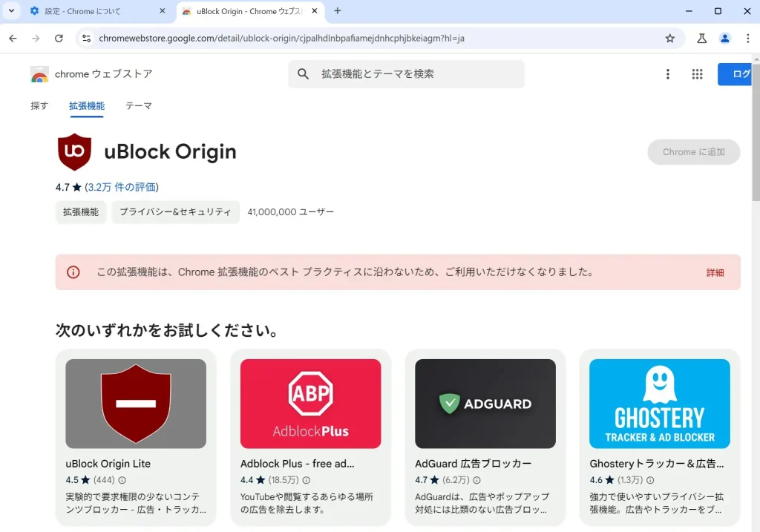Select the テーマ store tab

[138, 106]
